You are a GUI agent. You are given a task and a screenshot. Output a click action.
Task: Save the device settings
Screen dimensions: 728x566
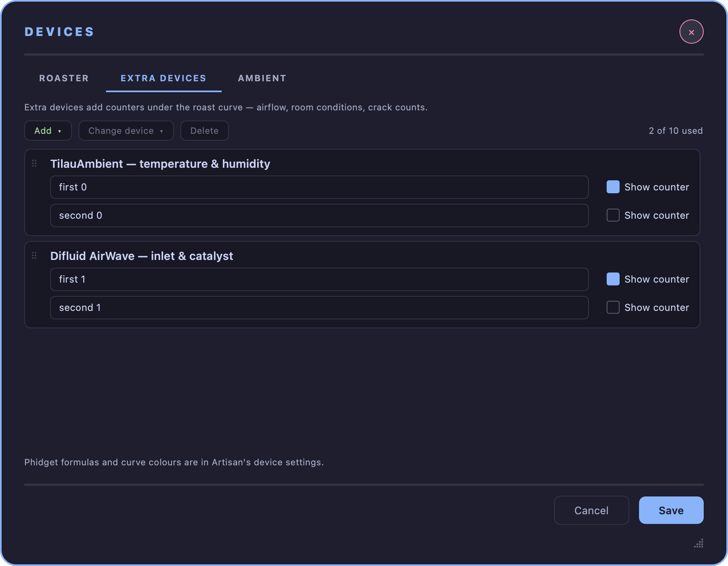tap(671, 510)
